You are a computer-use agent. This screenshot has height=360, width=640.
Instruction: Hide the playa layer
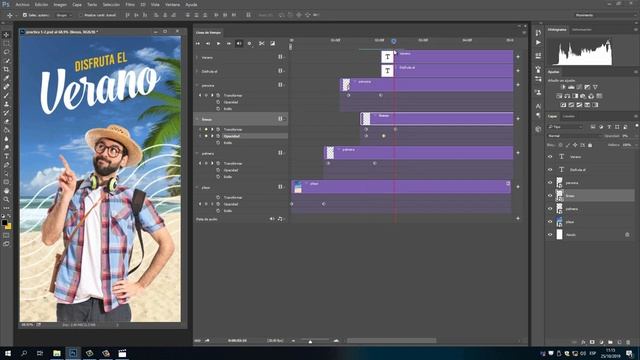[x=550, y=222]
